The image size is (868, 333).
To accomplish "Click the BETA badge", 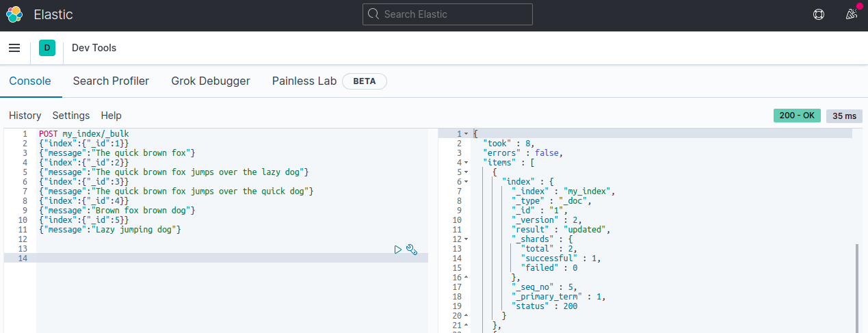I will point(365,81).
